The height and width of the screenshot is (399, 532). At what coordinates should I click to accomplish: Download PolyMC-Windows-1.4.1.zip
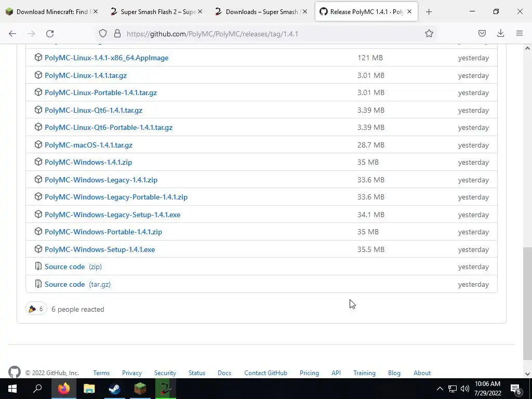click(88, 162)
